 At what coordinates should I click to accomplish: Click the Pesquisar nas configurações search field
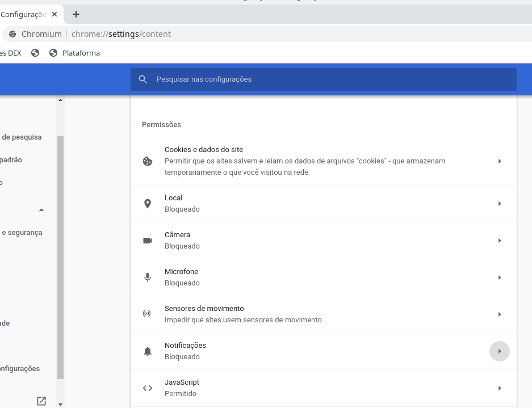[329, 79]
